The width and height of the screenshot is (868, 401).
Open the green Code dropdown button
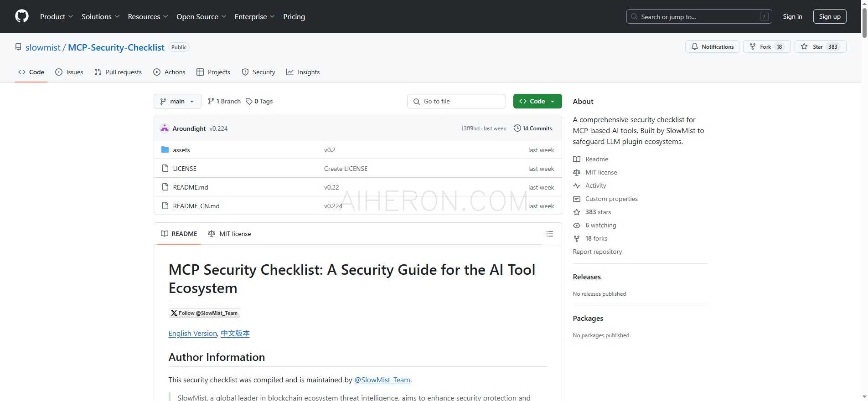click(537, 101)
